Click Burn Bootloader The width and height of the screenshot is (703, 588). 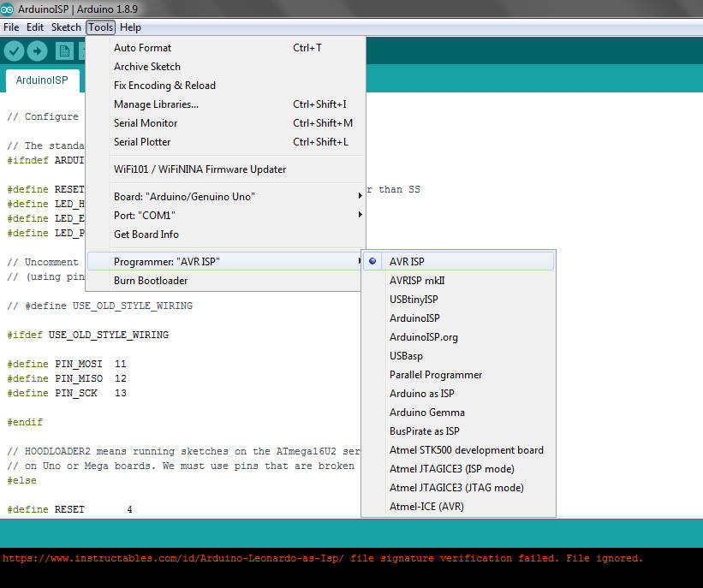point(225,281)
